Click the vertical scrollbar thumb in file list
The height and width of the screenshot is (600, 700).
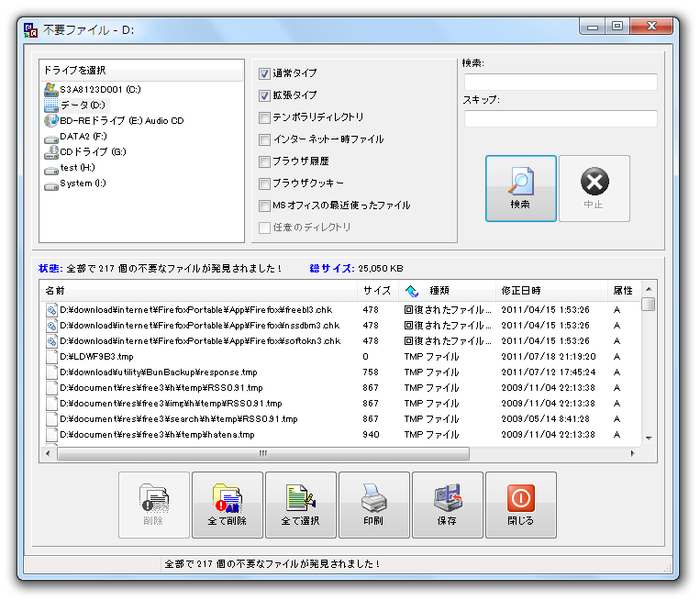pos(649,304)
